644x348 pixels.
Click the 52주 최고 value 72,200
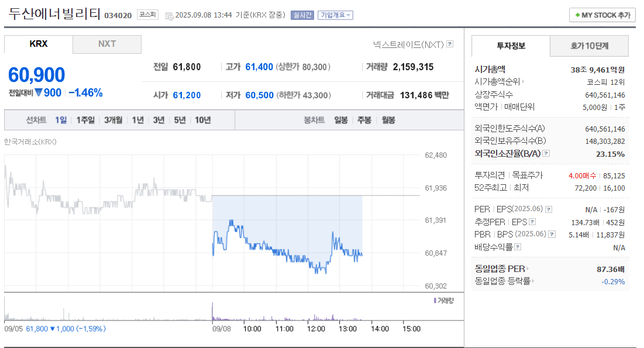(586, 188)
